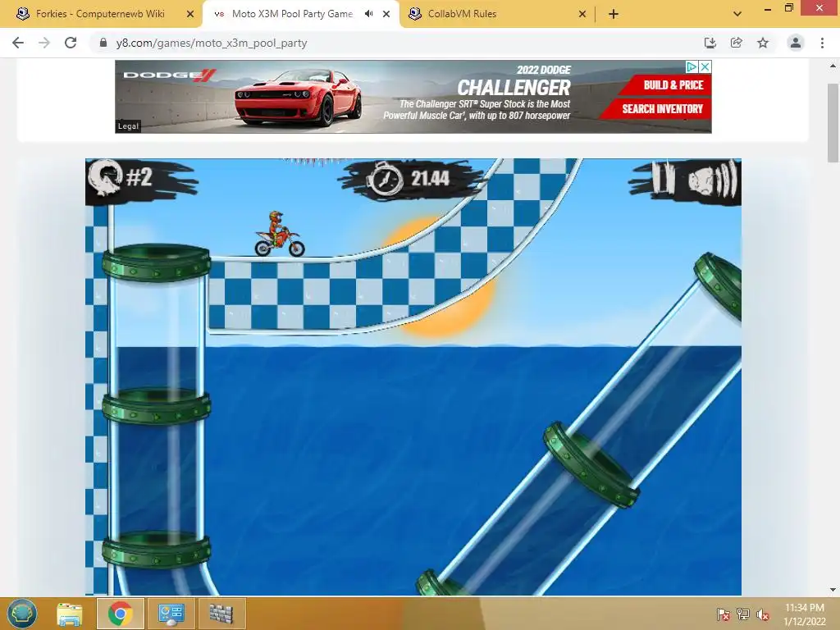The image size is (840, 630).
Task: Open the Control Panel taskbar icon
Action: 171,614
